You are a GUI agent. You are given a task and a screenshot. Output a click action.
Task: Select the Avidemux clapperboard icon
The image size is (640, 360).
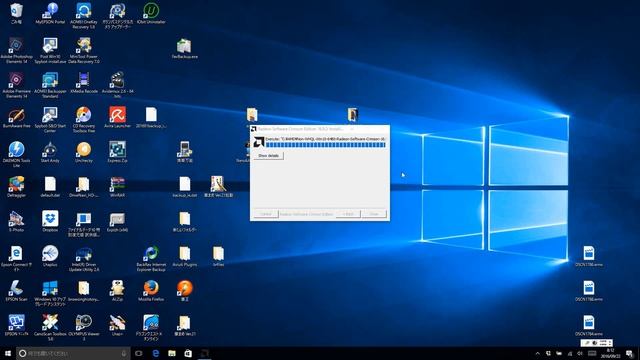pos(118,85)
